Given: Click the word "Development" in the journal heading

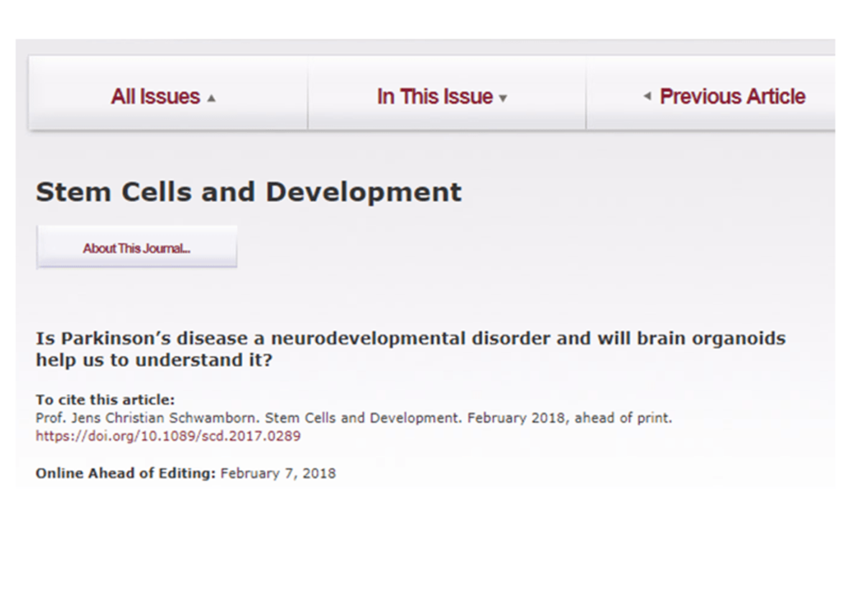Looking at the screenshot, I should coord(364,192).
